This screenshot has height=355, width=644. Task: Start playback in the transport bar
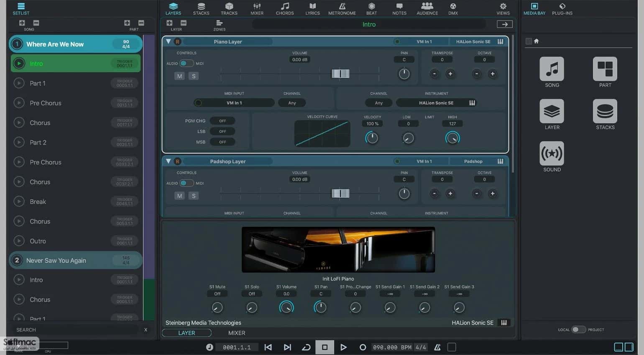click(343, 347)
